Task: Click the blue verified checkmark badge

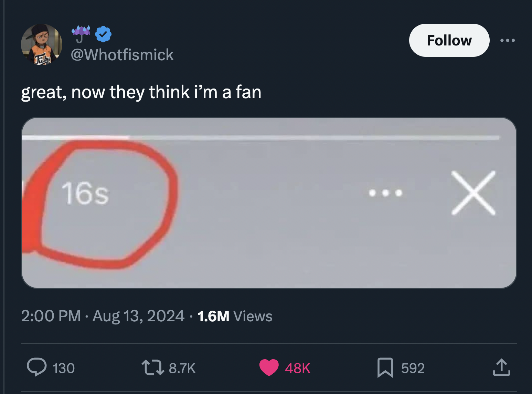Action: tap(103, 34)
